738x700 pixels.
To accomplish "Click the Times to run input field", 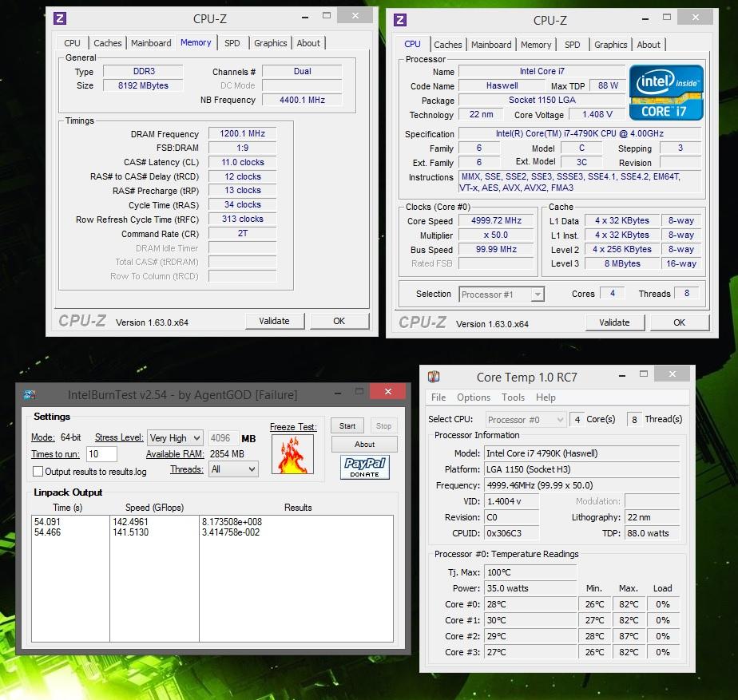I will (101, 454).
